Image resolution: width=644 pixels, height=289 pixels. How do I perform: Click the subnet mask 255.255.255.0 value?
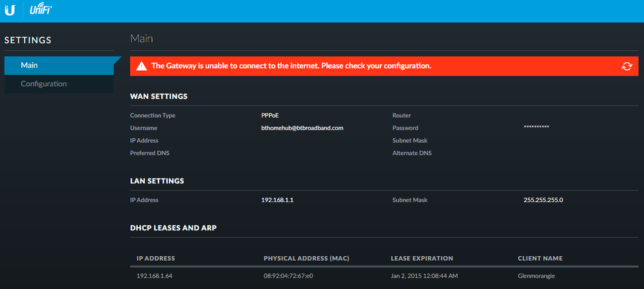pyautogui.click(x=543, y=200)
